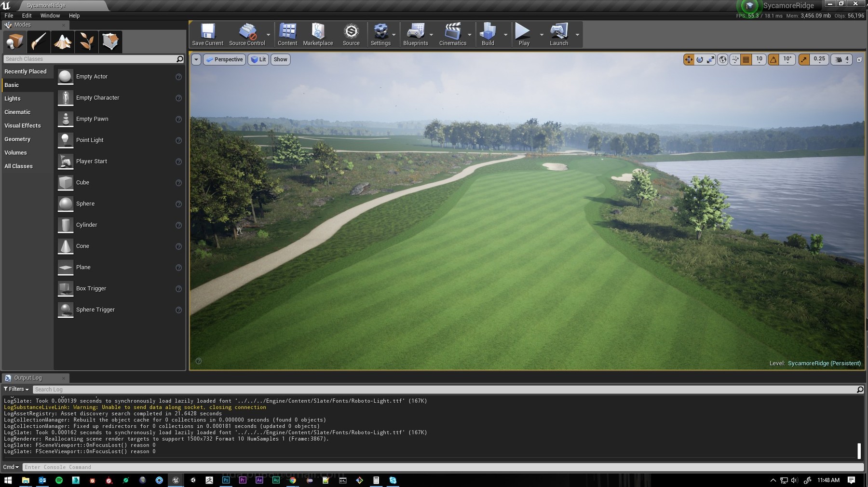Viewport: 868px width, 487px height.
Task: Open the Settings toolbar icon
Action: click(x=380, y=35)
